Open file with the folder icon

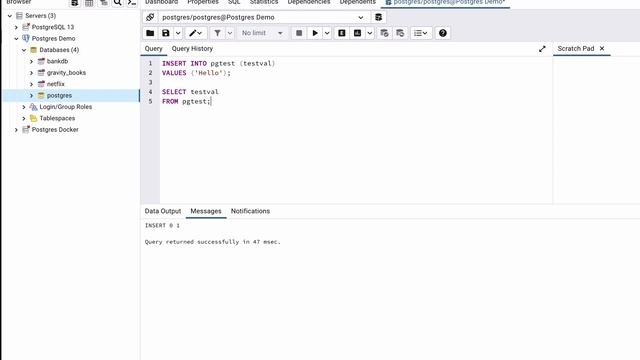150,33
